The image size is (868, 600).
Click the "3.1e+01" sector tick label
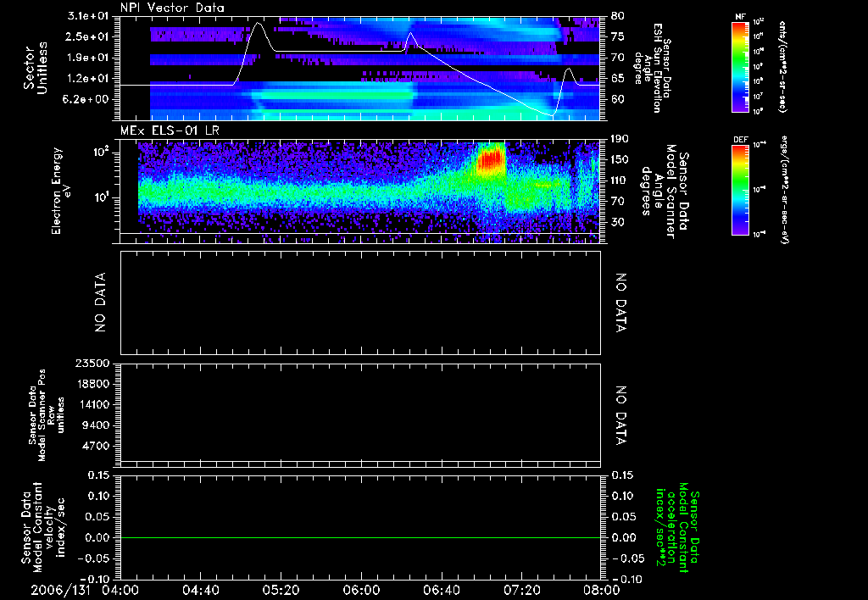click(88, 16)
